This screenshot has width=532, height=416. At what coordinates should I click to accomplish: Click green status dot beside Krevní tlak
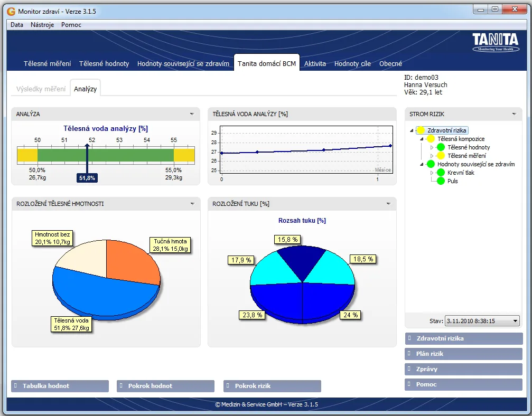pyautogui.click(x=441, y=173)
